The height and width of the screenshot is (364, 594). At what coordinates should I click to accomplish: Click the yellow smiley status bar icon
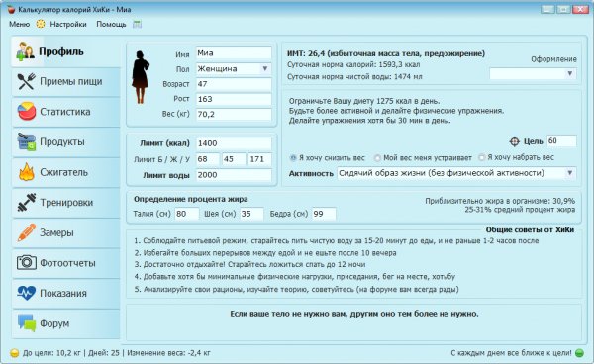[x=14, y=353]
